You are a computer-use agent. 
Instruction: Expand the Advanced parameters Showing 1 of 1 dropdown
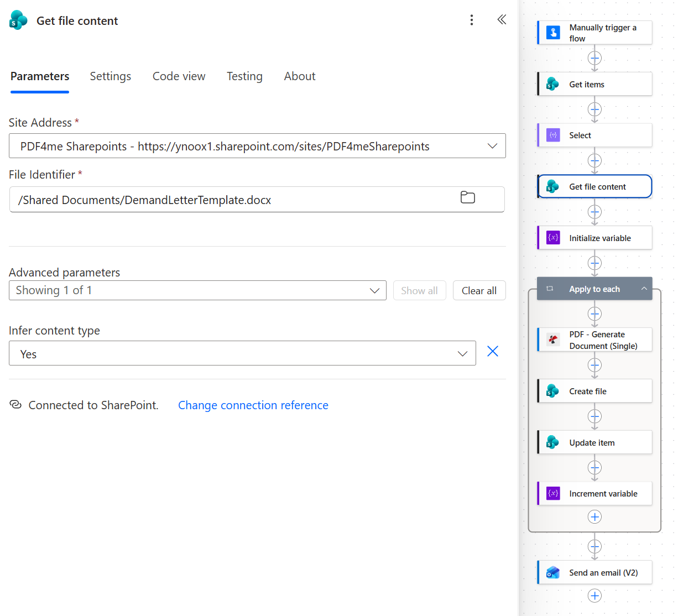(x=197, y=290)
